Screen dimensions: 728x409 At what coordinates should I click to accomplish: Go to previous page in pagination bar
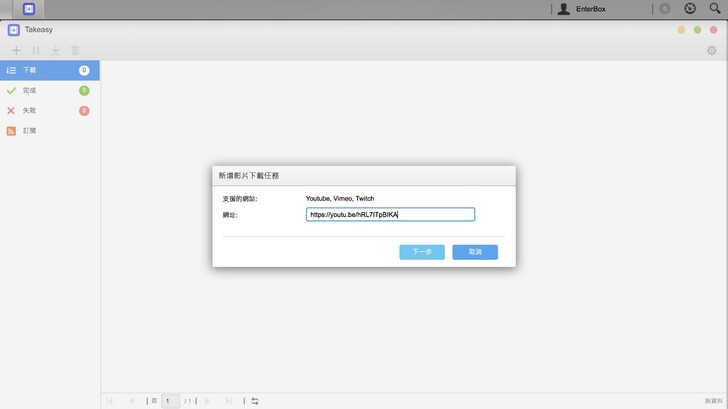tap(132, 401)
